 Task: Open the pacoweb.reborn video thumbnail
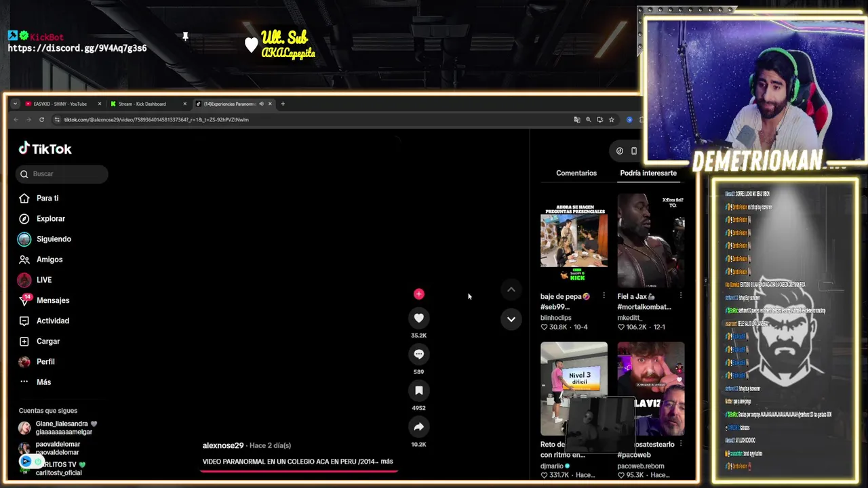(x=651, y=388)
